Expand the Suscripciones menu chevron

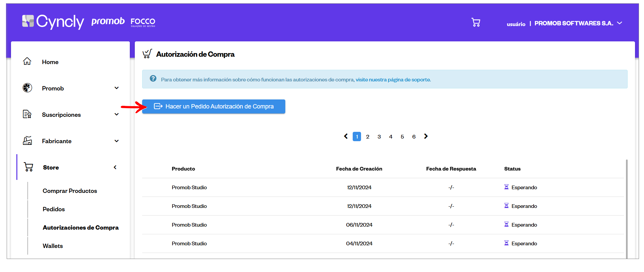tap(116, 114)
